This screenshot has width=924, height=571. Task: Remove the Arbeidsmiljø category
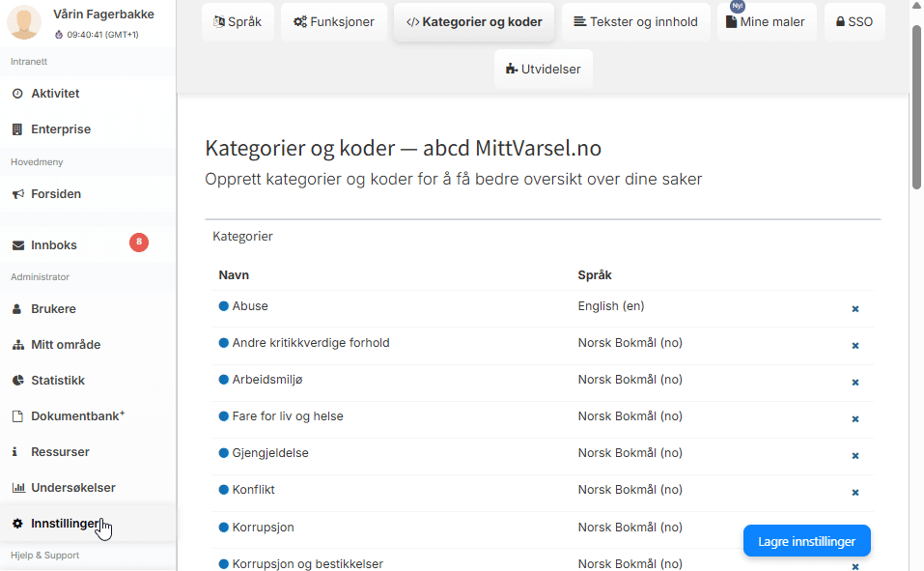854,383
